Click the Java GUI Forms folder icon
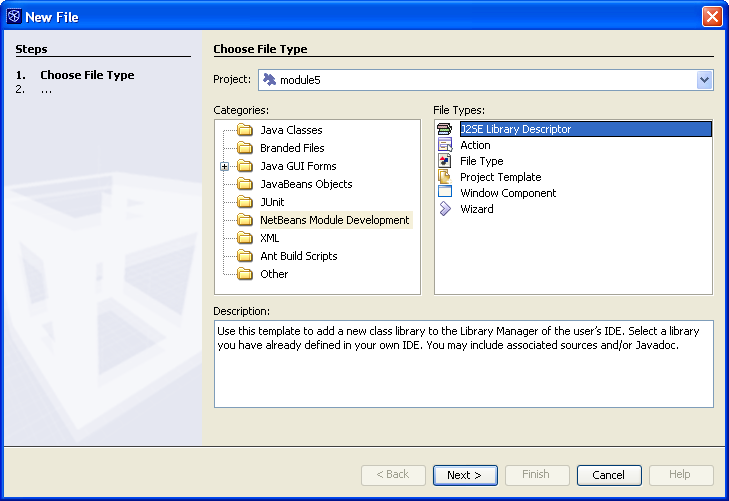The image size is (729, 501). point(245,166)
